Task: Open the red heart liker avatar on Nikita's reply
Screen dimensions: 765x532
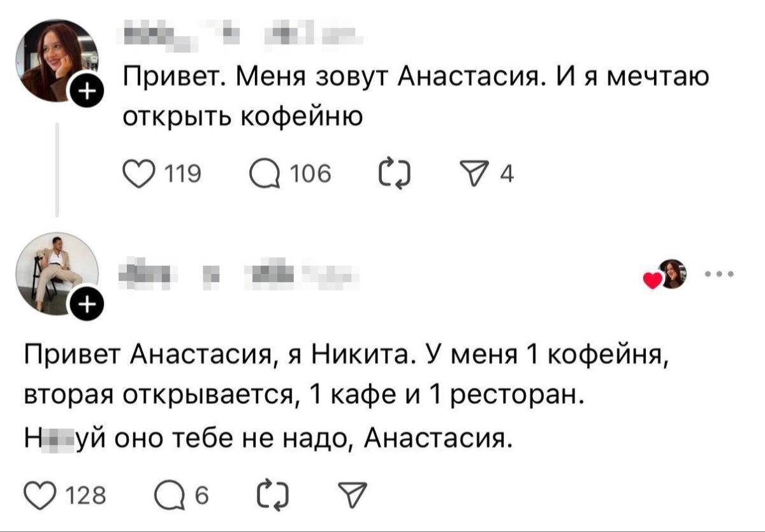Action: click(x=673, y=273)
